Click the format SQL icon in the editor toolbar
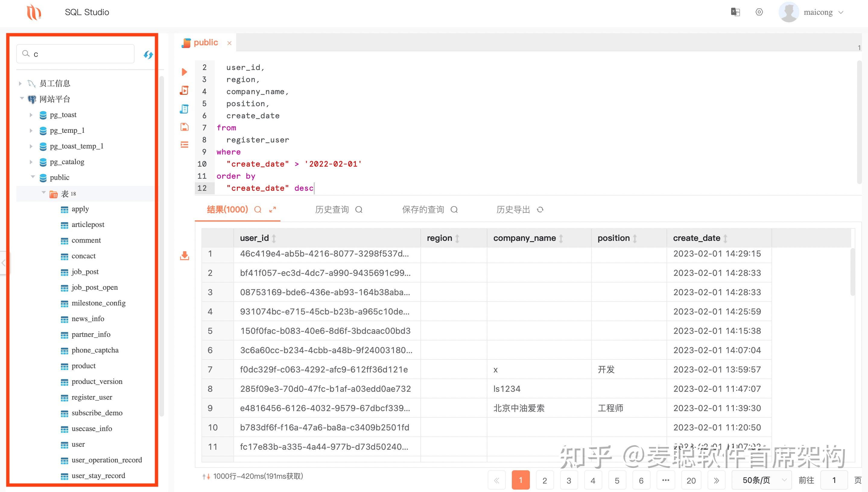The height and width of the screenshot is (492, 868). 184,145
